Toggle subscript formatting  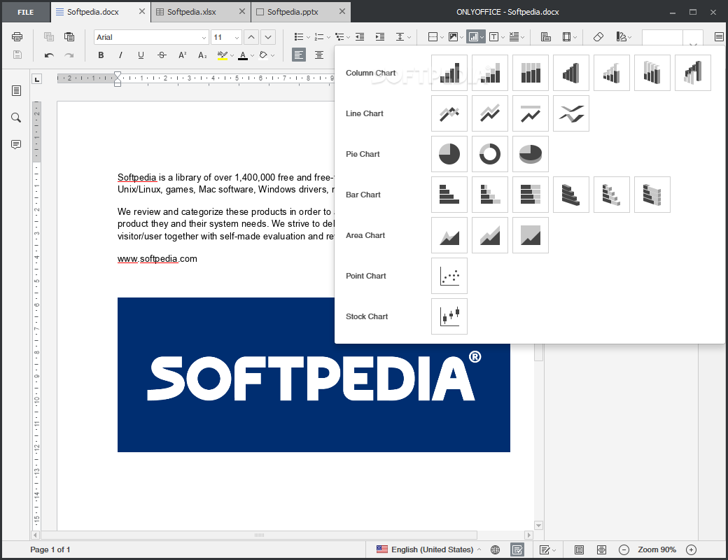click(202, 55)
